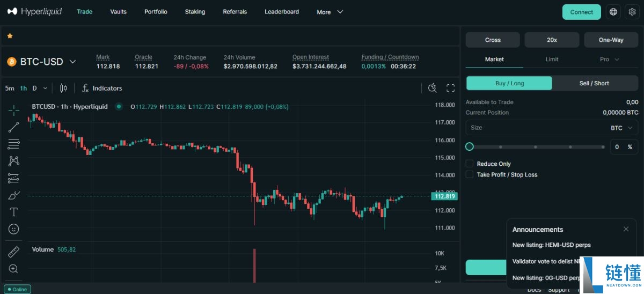Select the 1h timeframe
Viewport: 644px width, 294px height.
tap(24, 88)
